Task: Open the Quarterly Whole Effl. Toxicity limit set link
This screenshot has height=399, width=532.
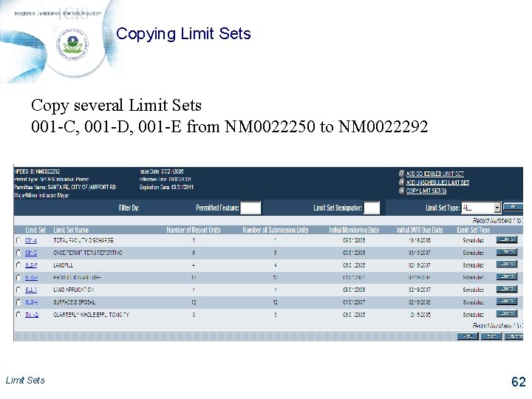Action: click(x=31, y=315)
